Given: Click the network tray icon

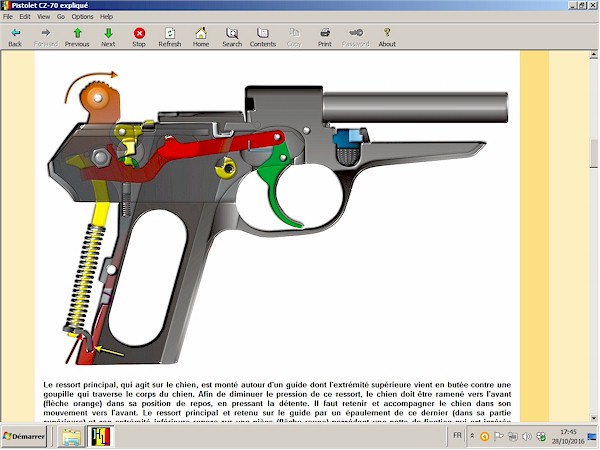Looking at the screenshot, I should 513,437.
